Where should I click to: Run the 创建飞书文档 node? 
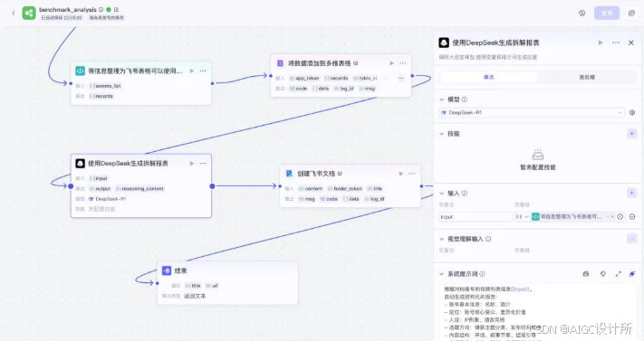(x=401, y=174)
